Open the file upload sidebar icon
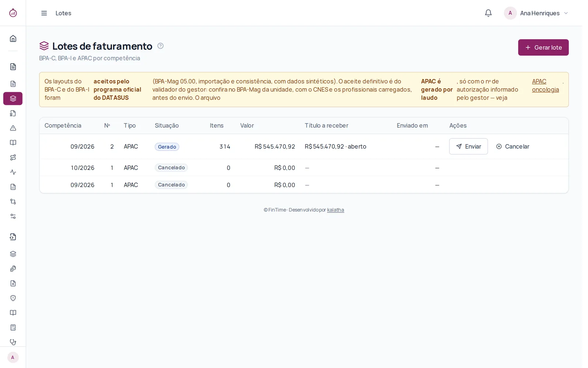This screenshot has width=588, height=368. pyautogui.click(x=13, y=283)
